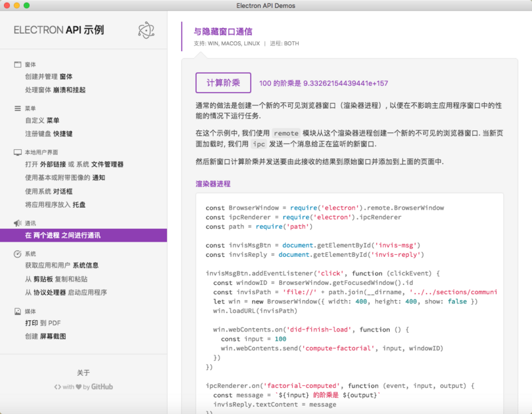Click the 窗体 window section icon
The image size is (532, 414).
18,65
